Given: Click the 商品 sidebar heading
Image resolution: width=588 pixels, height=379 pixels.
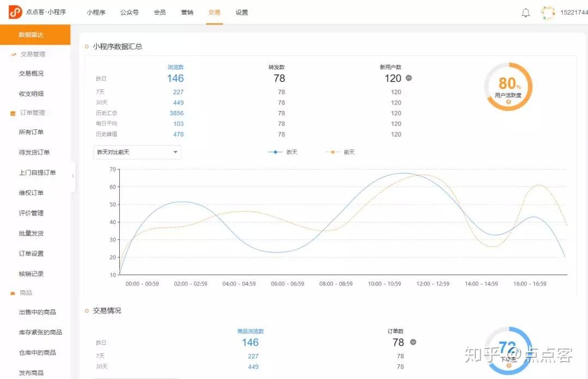Looking at the screenshot, I should [26, 293].
